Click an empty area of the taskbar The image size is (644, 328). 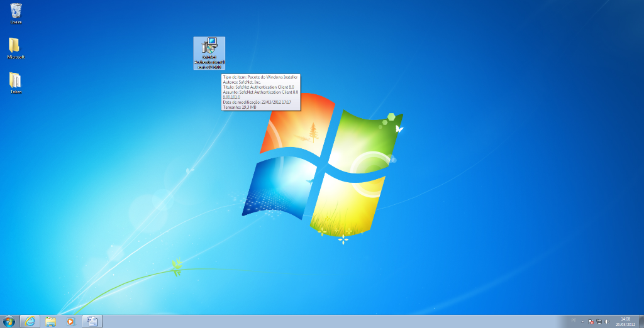[x=314, y=321]
